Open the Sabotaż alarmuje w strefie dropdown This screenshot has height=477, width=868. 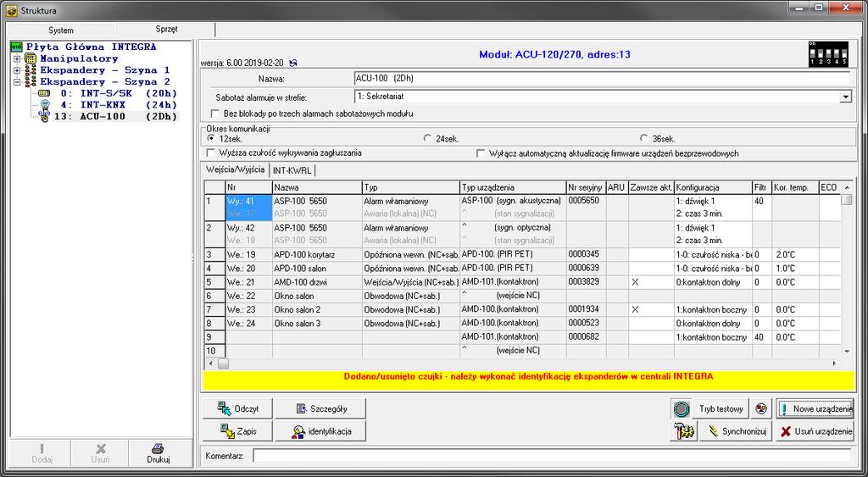[x=845, y=97]
